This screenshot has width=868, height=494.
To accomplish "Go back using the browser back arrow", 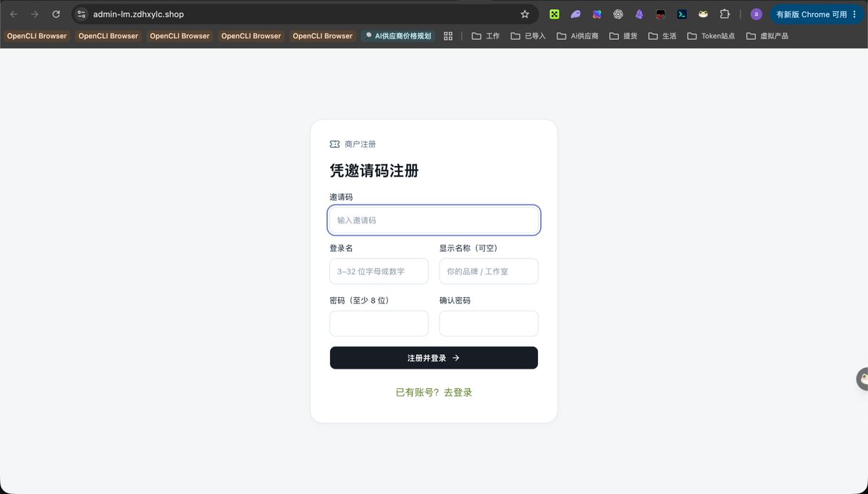I will point(14,14).
